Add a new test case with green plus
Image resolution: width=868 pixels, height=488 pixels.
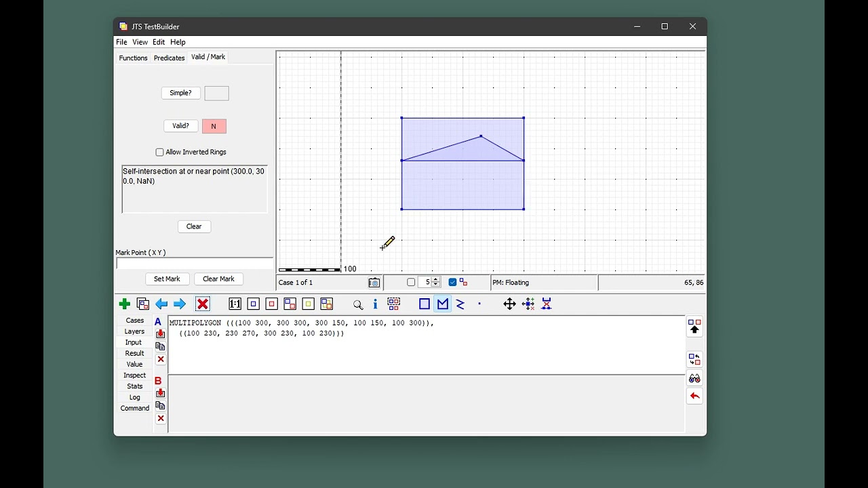click(x=124, y=304)
